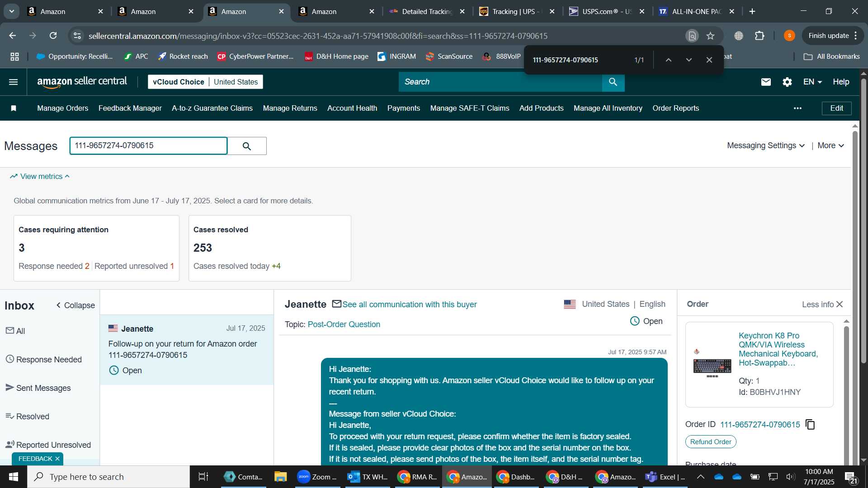Open the EN language dropdown
Screen dimensions: 868x488
[812, 82]
